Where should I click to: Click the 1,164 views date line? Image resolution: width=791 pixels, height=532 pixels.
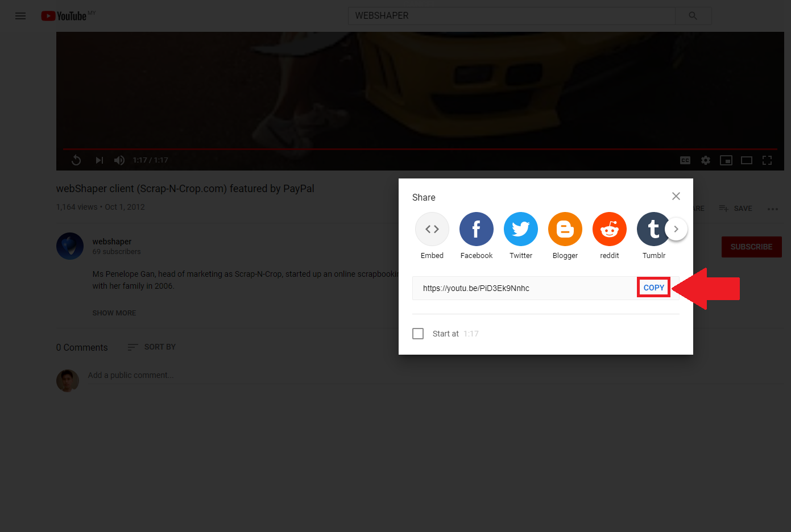101,207
